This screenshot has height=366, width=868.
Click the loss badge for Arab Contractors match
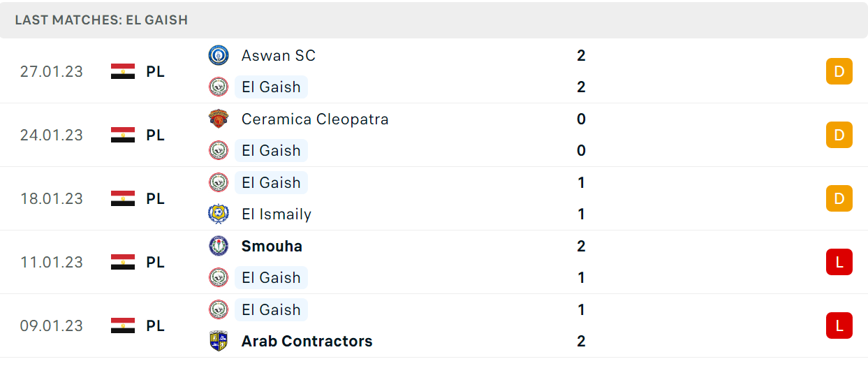tap(839, 325)
